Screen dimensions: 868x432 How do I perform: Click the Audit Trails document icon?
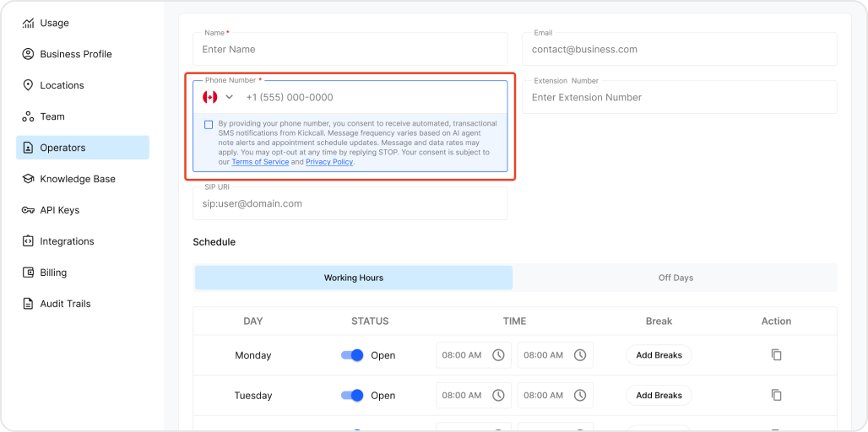[x=28, y=304]
